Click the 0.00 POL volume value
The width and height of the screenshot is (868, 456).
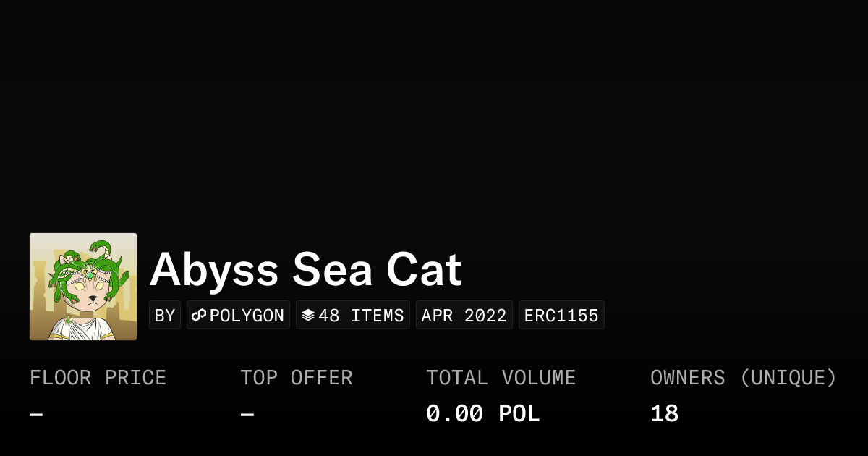(482, 414)
